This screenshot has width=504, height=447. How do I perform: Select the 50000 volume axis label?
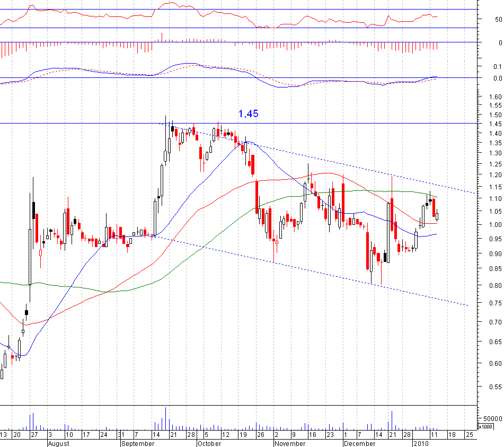click(x=493, y=419)
